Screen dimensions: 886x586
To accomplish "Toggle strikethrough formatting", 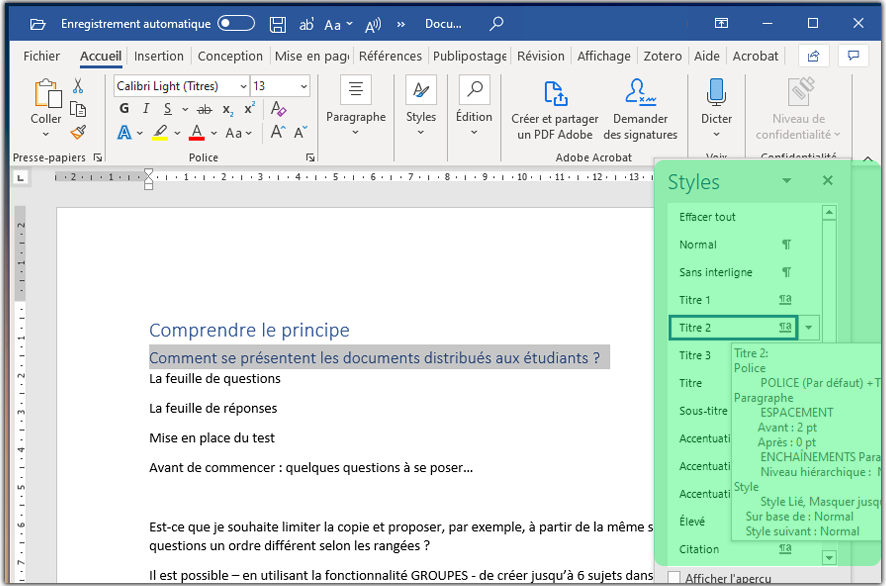I will [x=205, y=109].
